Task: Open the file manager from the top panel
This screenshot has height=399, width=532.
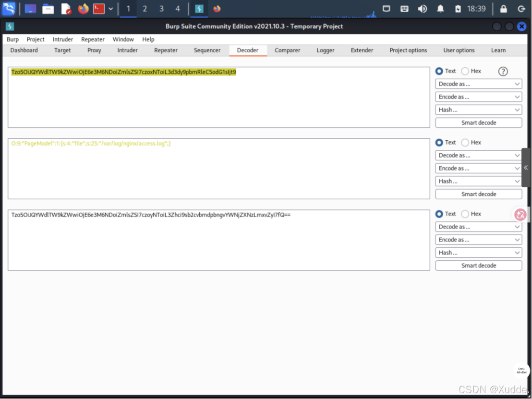Action: (x=48, y=9)
